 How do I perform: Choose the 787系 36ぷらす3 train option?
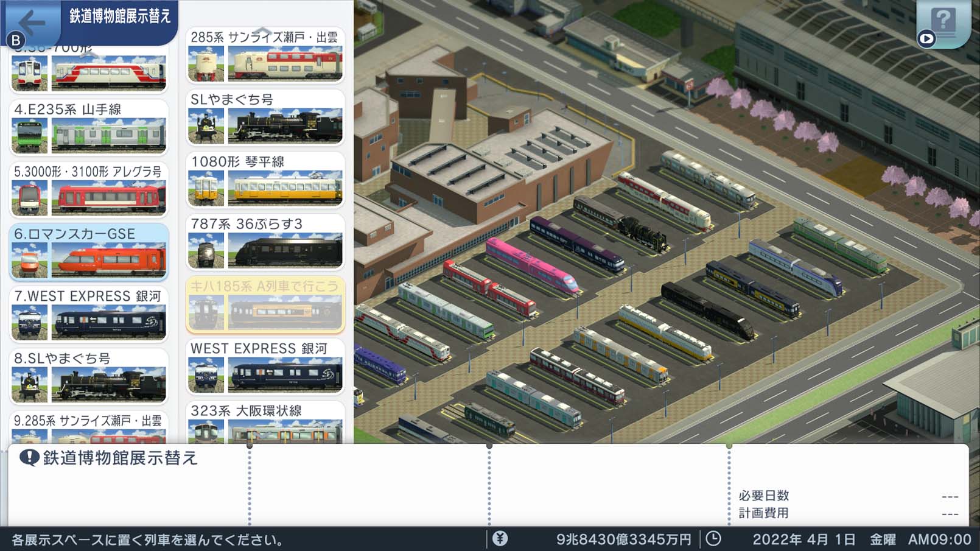pos(265,242)
